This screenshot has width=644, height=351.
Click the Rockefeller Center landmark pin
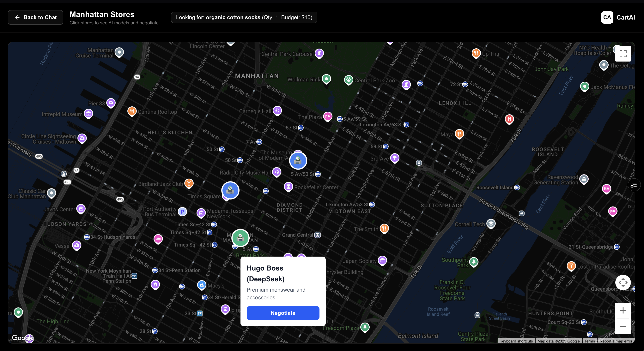[x=288, y=186]
